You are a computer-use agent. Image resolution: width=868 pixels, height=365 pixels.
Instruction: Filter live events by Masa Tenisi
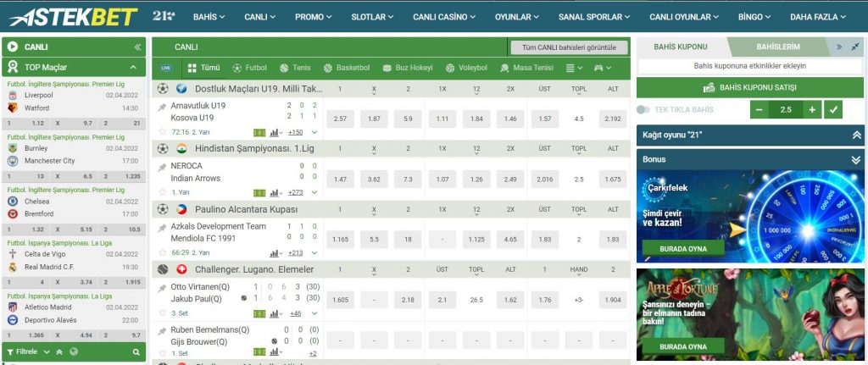(526, 68)
